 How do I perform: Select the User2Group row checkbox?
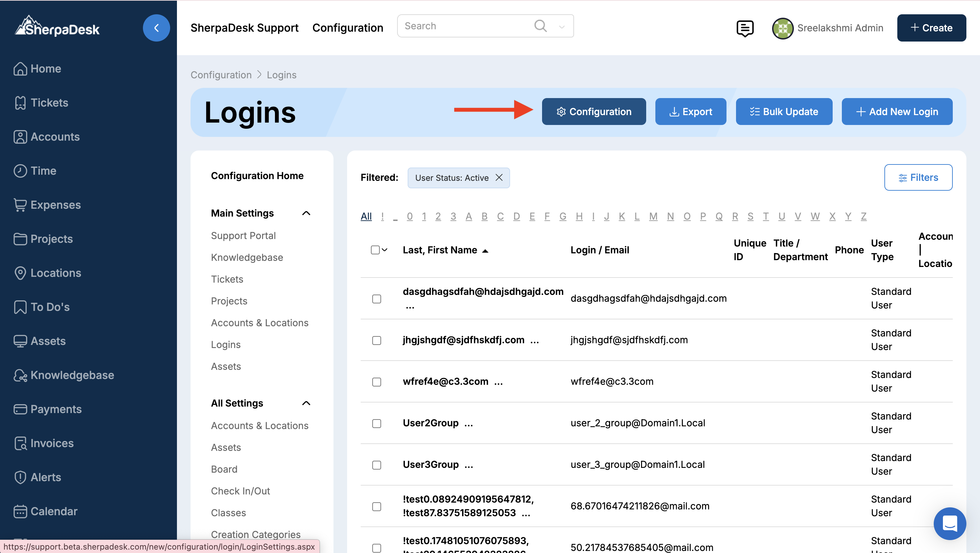[377, 423]
